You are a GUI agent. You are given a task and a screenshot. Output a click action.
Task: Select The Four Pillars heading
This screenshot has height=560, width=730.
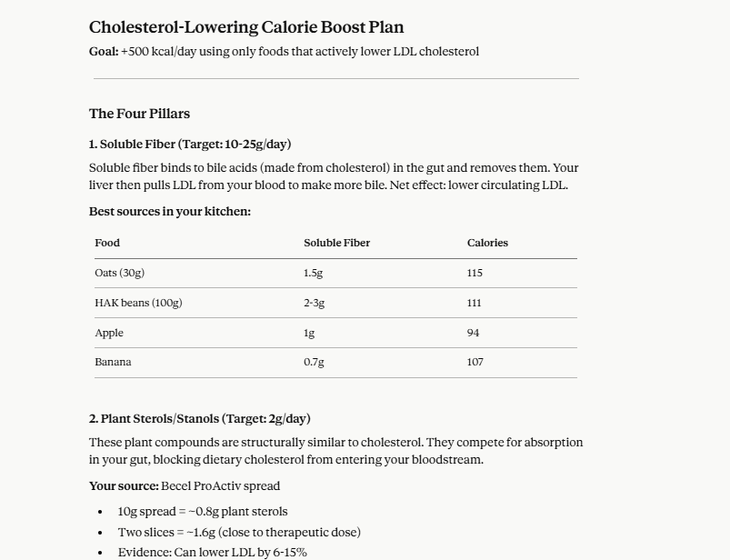139,114
